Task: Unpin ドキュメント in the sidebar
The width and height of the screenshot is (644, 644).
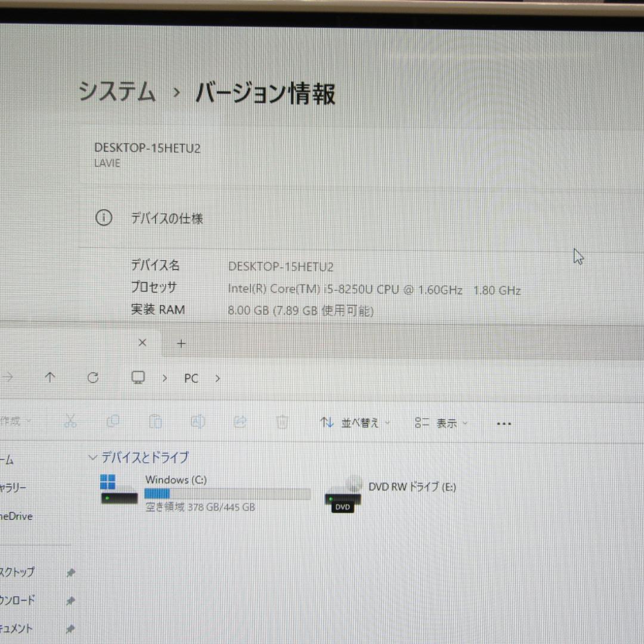Action: [70, 628]
